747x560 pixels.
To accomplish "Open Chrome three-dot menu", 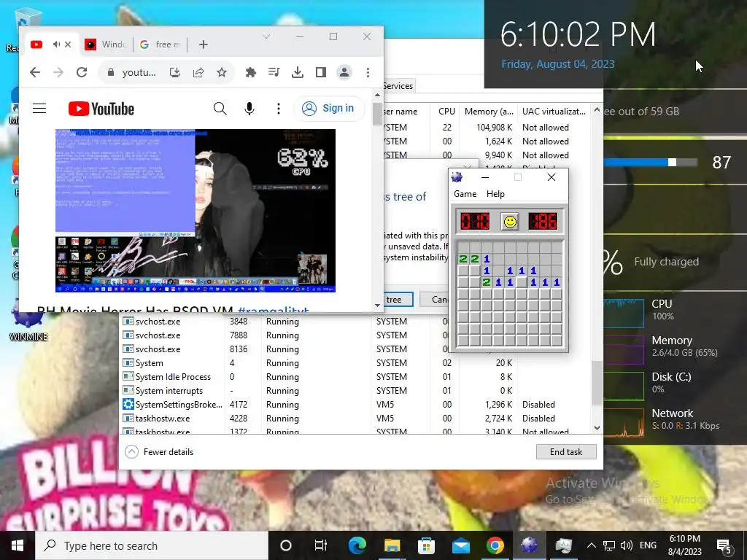I will coord(368,72).
